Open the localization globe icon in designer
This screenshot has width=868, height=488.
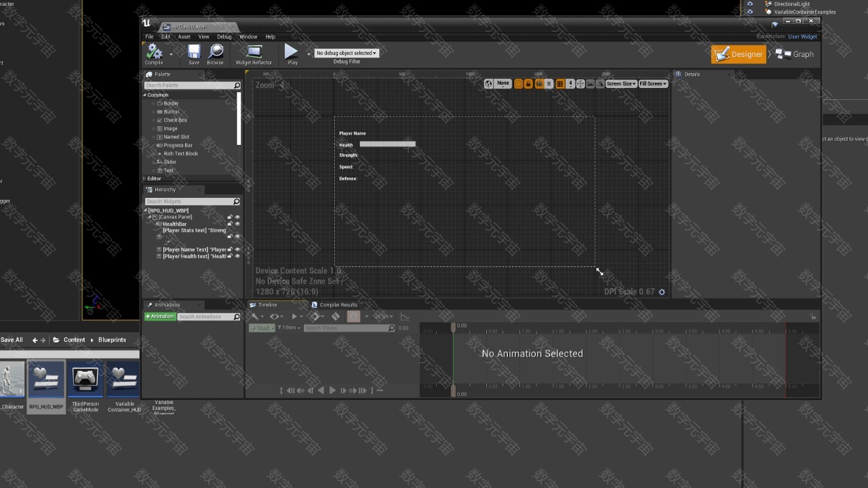[488, 83]
